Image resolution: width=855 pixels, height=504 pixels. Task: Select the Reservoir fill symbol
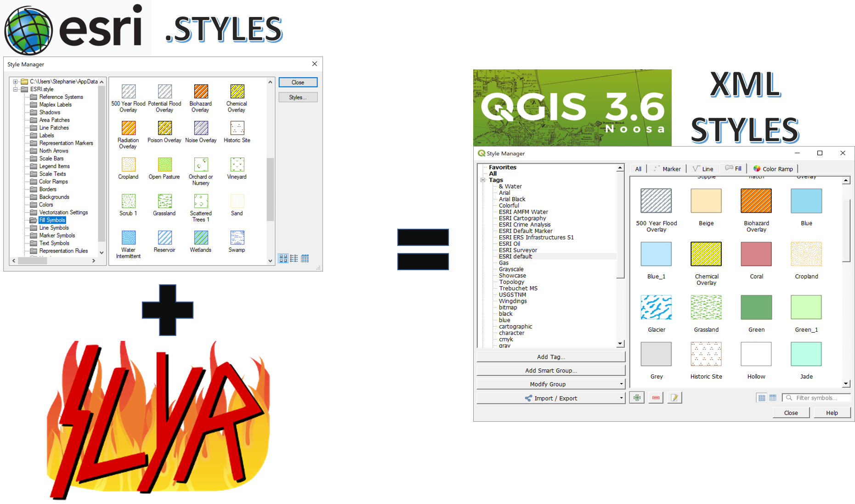tap(164, 242)
